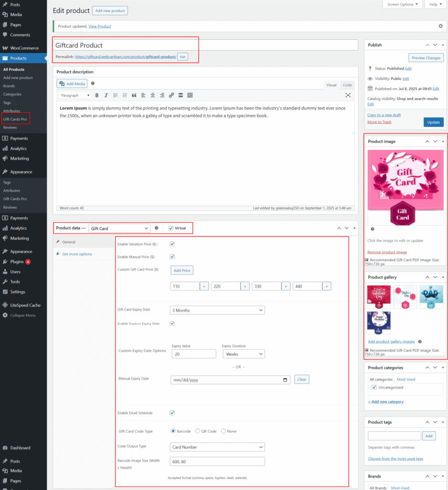Open Gift Cards Pro in sidebar menu
This screenshot has height=490, width=448.
[15, 119]
